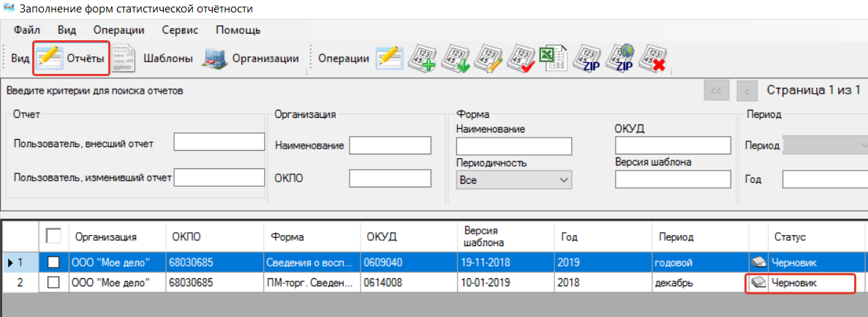Focus the ОКПО search field

coord(390,178)
